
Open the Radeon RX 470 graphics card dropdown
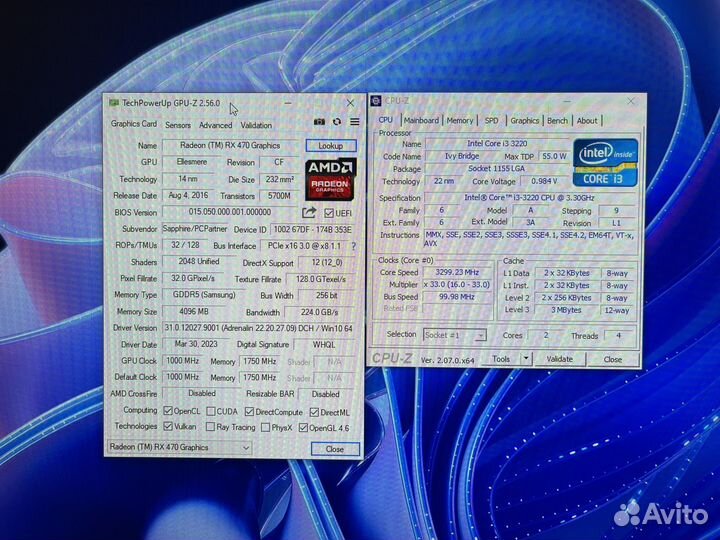click(180, 447)
